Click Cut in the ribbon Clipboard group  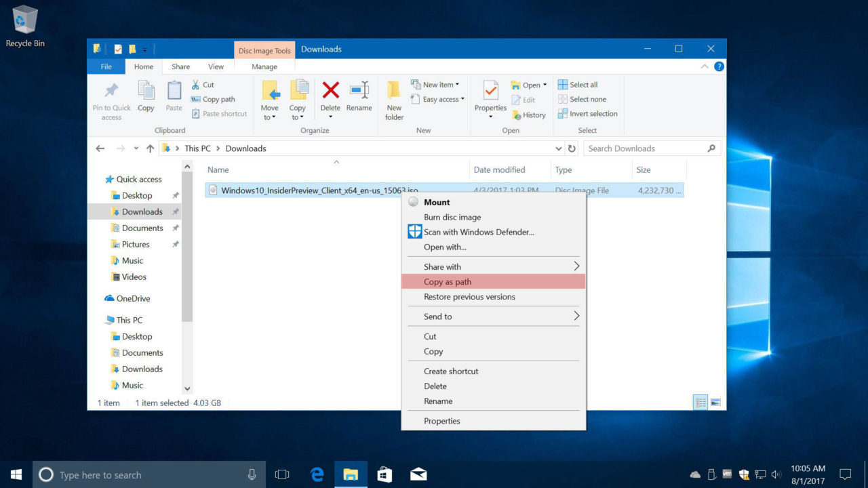pos(202,85)
